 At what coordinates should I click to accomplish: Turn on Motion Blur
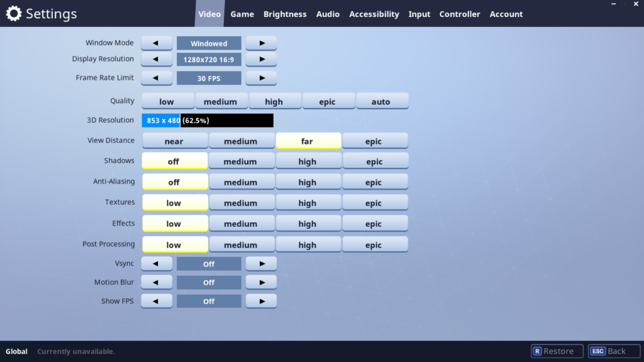click(x=260, y=282)
